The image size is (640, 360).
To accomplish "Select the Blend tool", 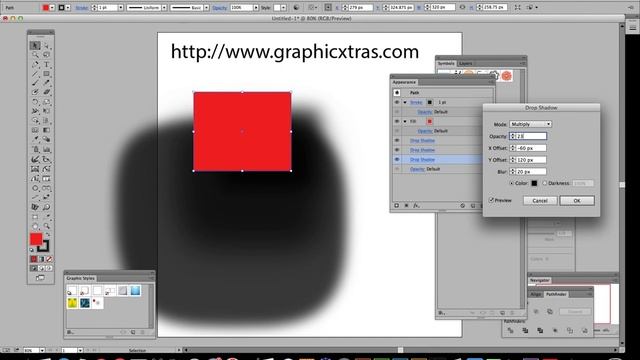I will coord(47,140).
